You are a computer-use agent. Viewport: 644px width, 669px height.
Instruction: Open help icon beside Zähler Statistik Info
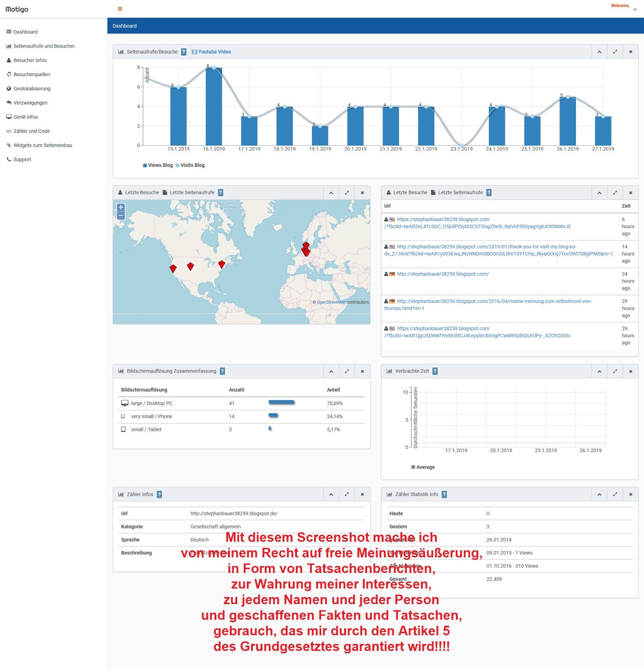(x=444, y=494)
